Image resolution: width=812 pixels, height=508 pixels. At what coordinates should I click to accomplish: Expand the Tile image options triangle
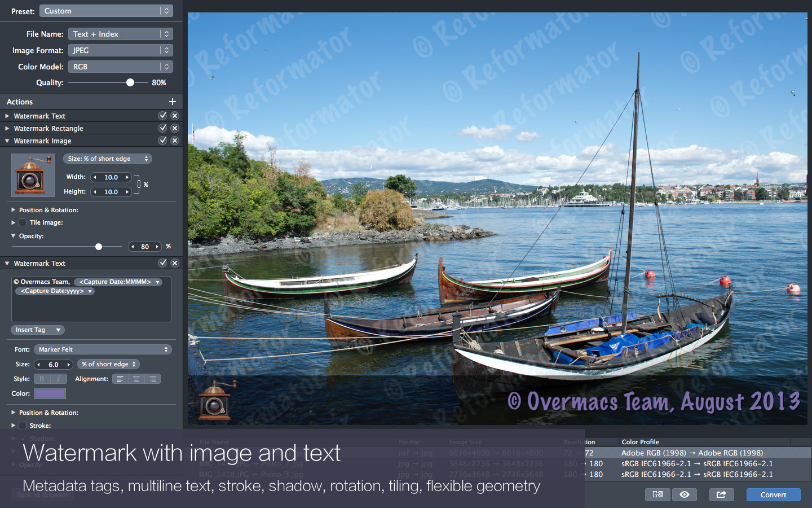(x=14, y=222)
